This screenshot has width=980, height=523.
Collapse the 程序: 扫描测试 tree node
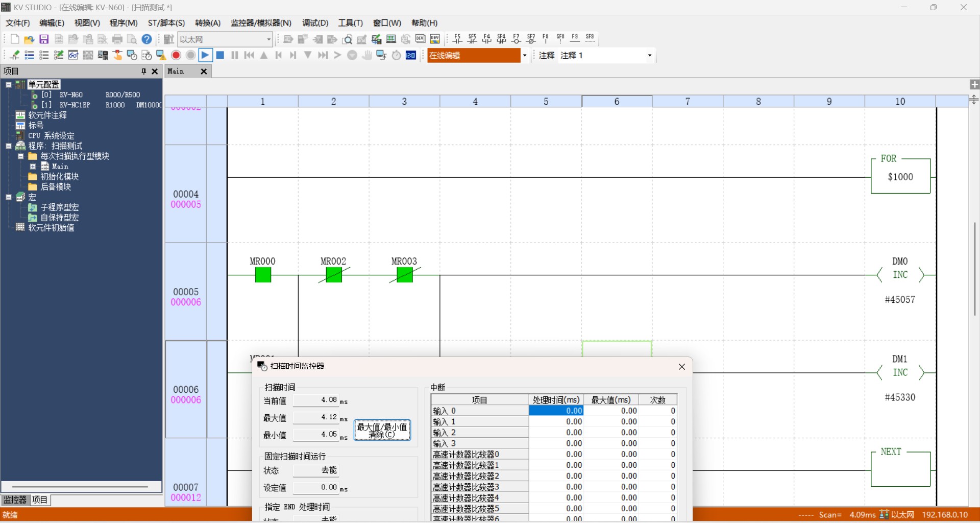point(9,146)
